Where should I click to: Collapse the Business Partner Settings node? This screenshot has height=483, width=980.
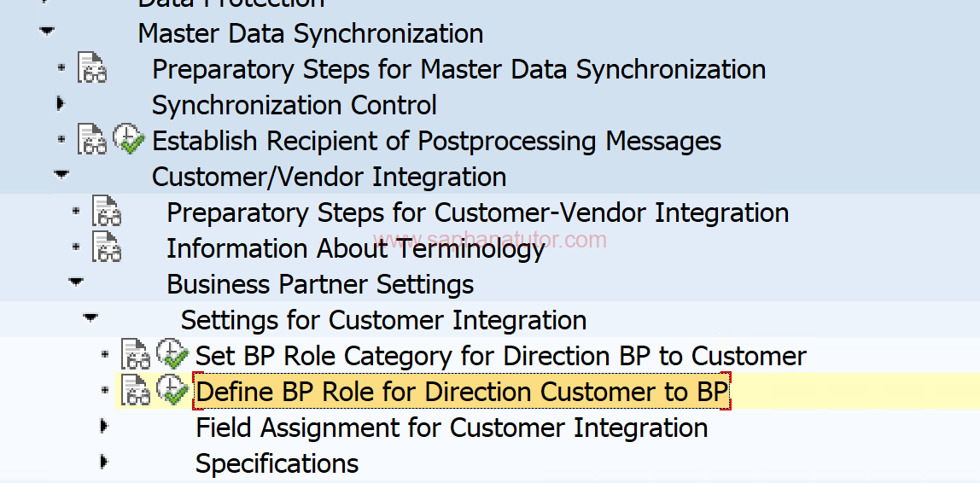[76, 282]
